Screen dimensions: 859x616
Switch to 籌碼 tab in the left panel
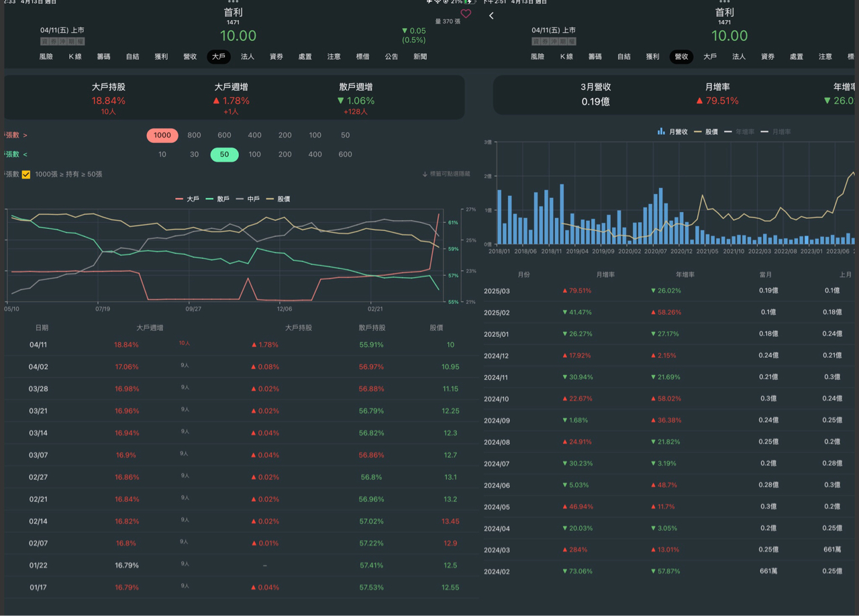coord(103,57)
